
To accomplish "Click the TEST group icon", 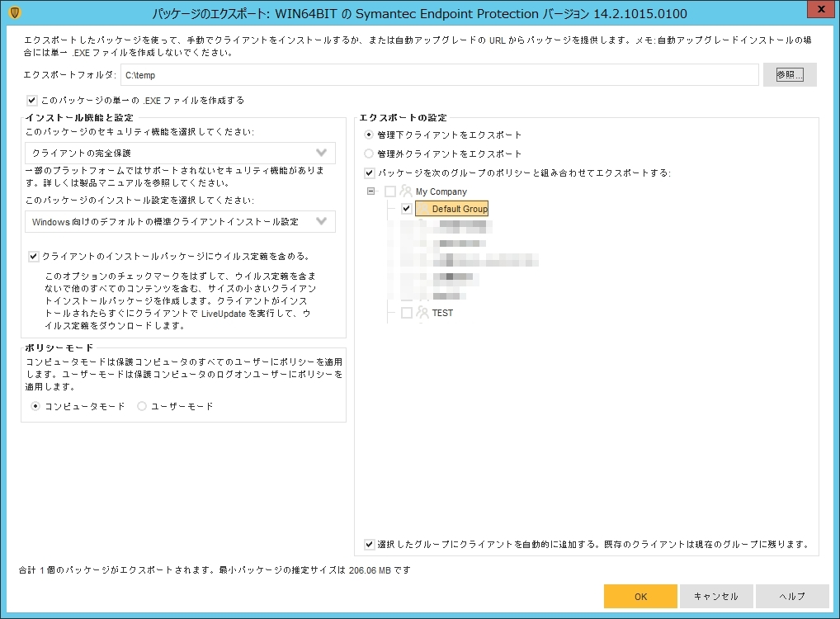I will click(x=422, y=313).
